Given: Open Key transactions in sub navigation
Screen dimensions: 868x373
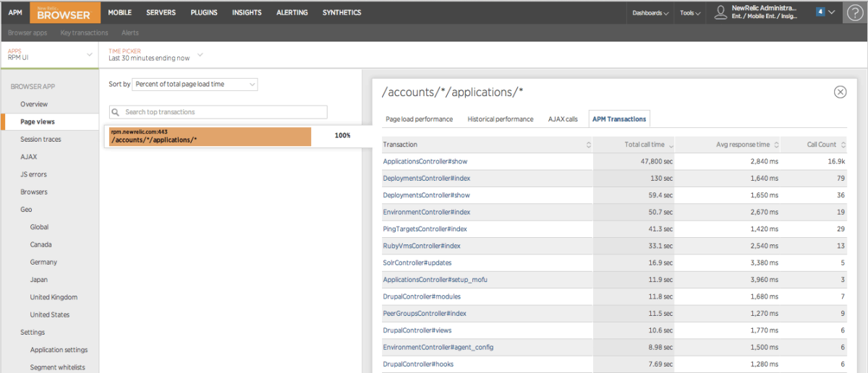Looking at the screenshot, I should pos(85,33).
